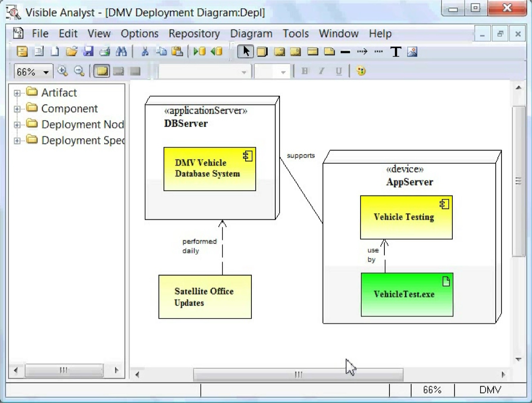
Task: Select the arrow pointer selection tool
Action: pos(246,52)
